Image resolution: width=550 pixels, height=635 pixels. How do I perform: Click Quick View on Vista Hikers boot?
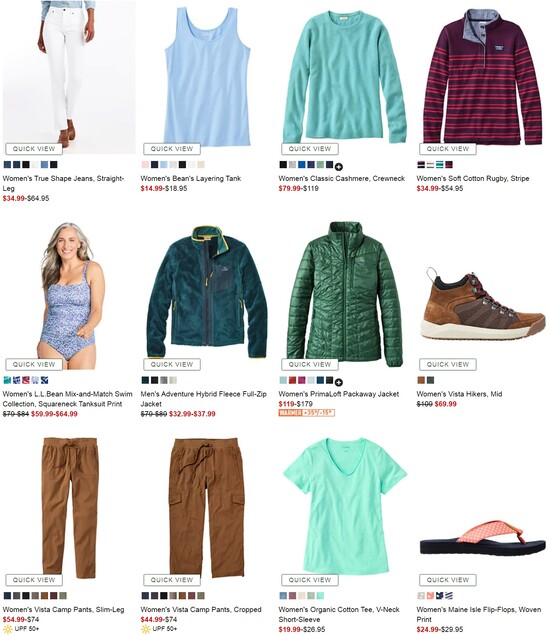click(448, 364)
